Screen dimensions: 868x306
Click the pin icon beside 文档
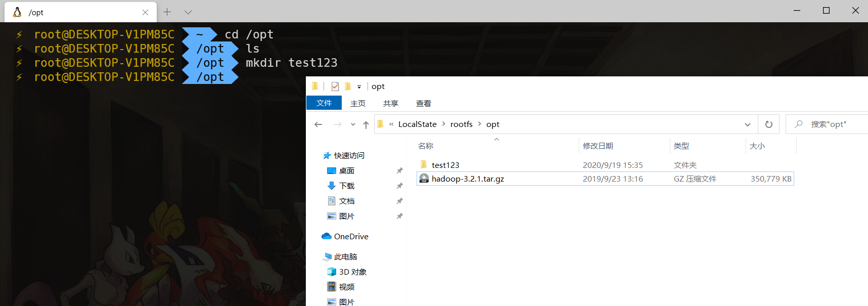[x=399, y=201]
